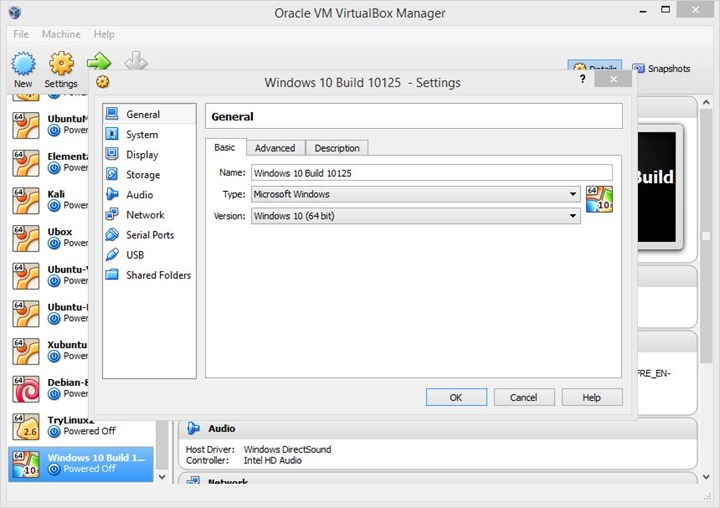720x508 pixels.
Task: Select the Elementary virtual machine icon
Action: (26, 163)
